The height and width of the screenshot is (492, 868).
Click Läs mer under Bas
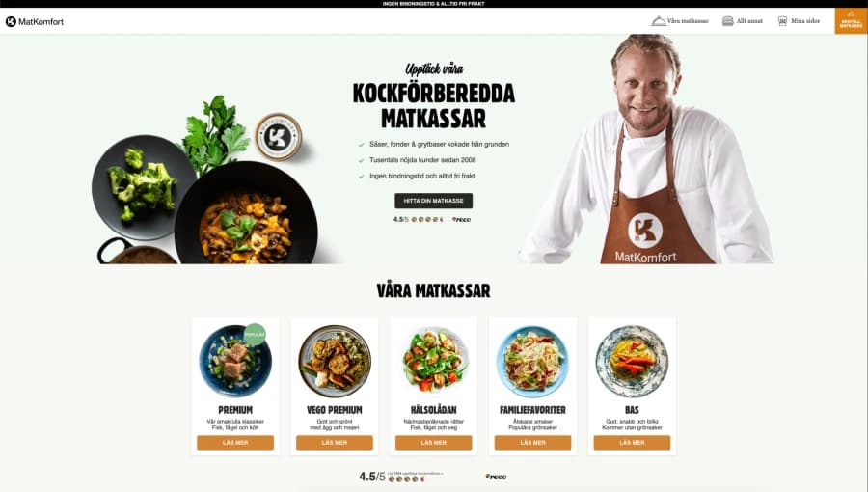point(632,443)
